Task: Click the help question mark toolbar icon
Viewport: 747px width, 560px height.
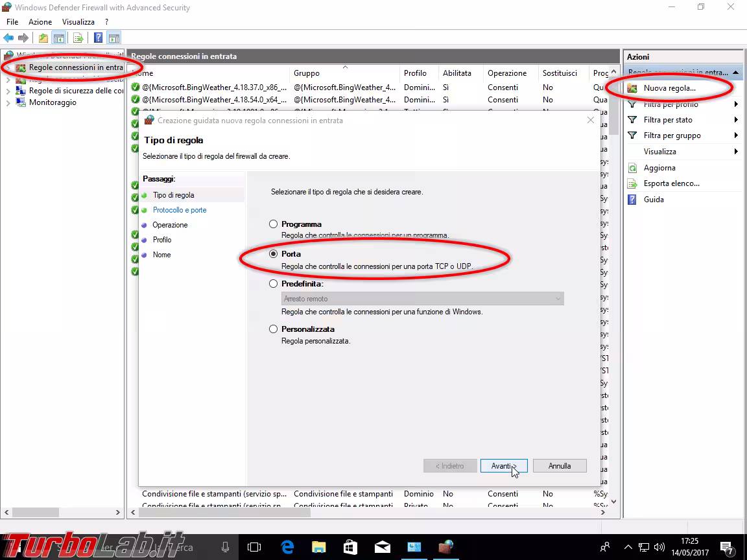Action: click(x=98, y=37)
